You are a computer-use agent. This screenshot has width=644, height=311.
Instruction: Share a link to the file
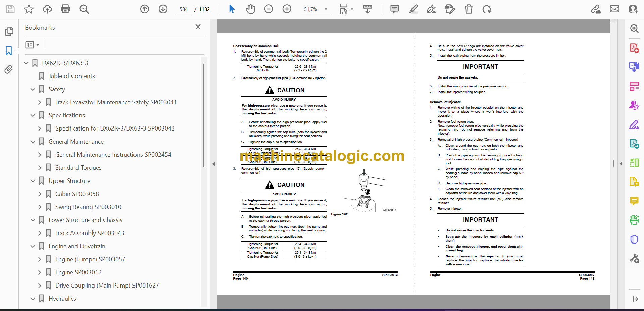point(596,9)
